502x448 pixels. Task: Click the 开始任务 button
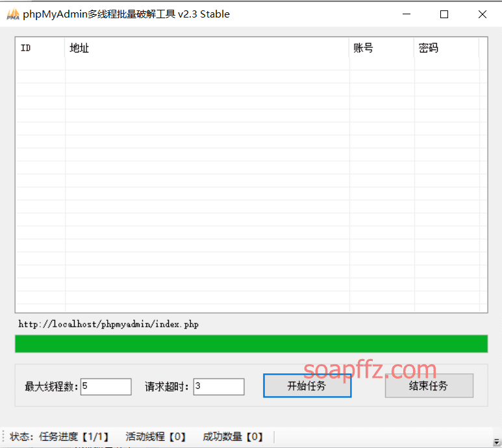click(x=307, y=386)
